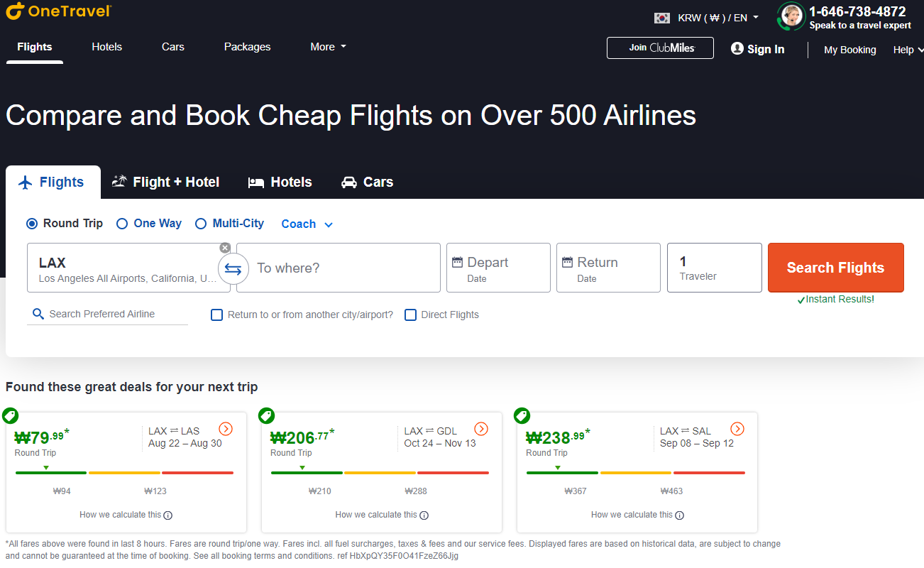Click the info icon under the ₩79.99 deal

[168, 515]
